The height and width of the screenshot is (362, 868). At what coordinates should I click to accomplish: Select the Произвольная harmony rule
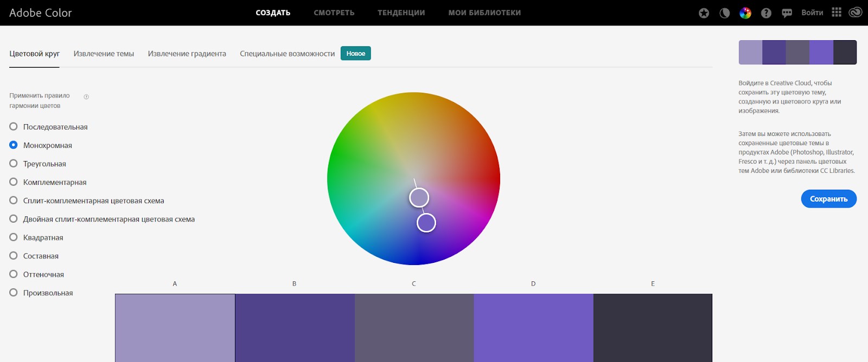click(x=41, y=293)
